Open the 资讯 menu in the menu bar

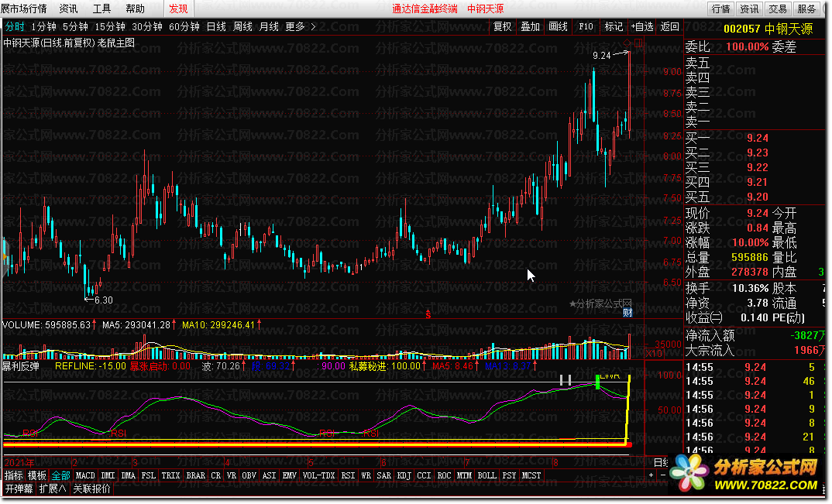click(x=68, y=9)
